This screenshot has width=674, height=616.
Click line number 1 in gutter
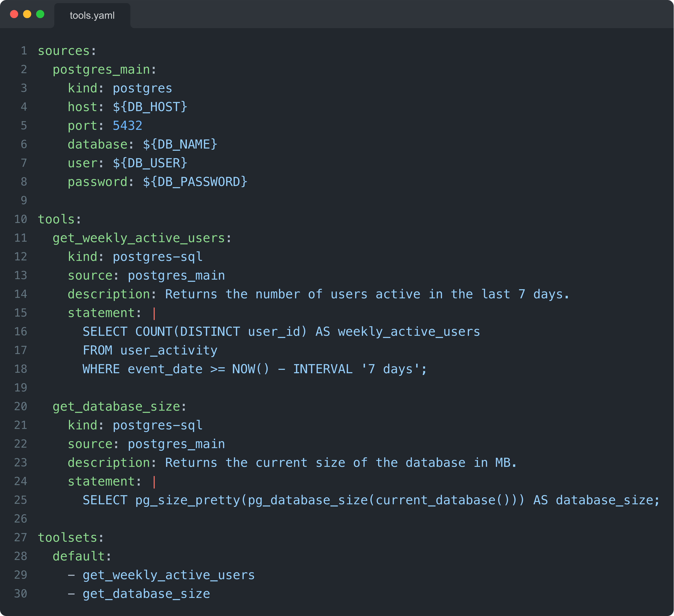pyautogui.click(x=24, y=51)
